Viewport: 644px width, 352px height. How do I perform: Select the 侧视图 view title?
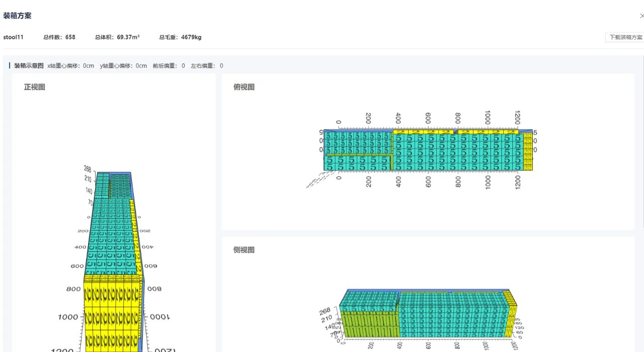244,250
